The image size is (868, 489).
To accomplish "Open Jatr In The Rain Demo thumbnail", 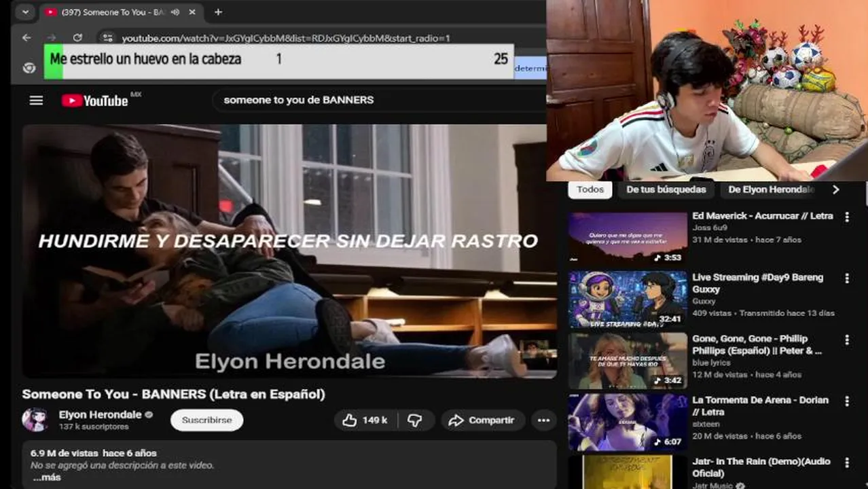I will [628, 473].
